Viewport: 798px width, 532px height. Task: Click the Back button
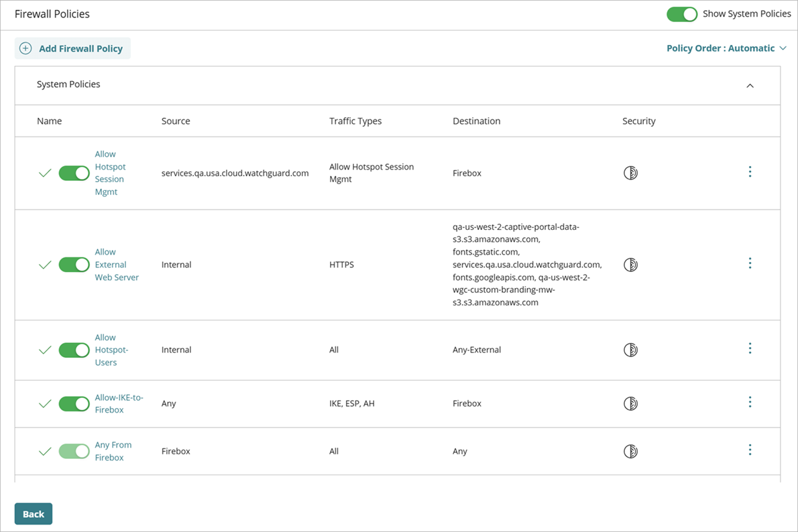point(34,514)
